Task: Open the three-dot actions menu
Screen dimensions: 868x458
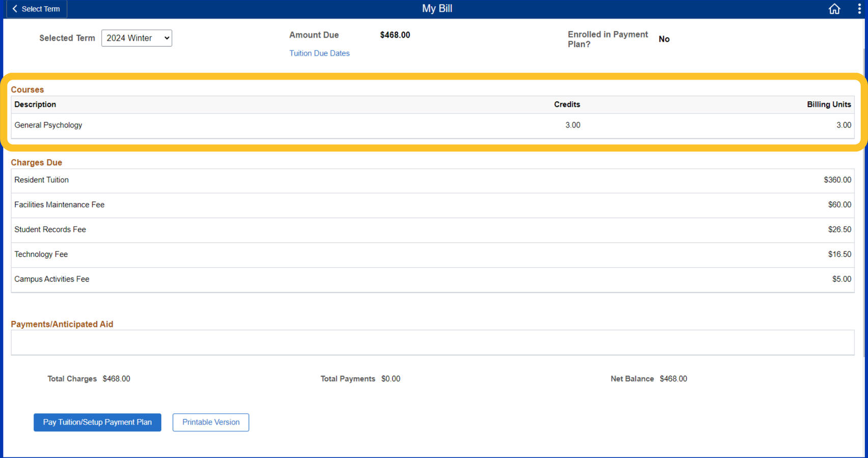Action: 859,9
